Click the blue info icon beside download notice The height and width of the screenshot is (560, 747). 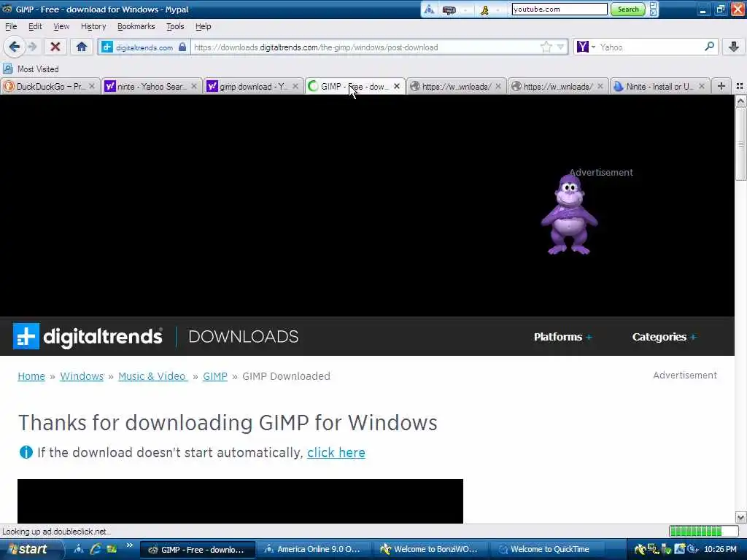coord(26,452)
